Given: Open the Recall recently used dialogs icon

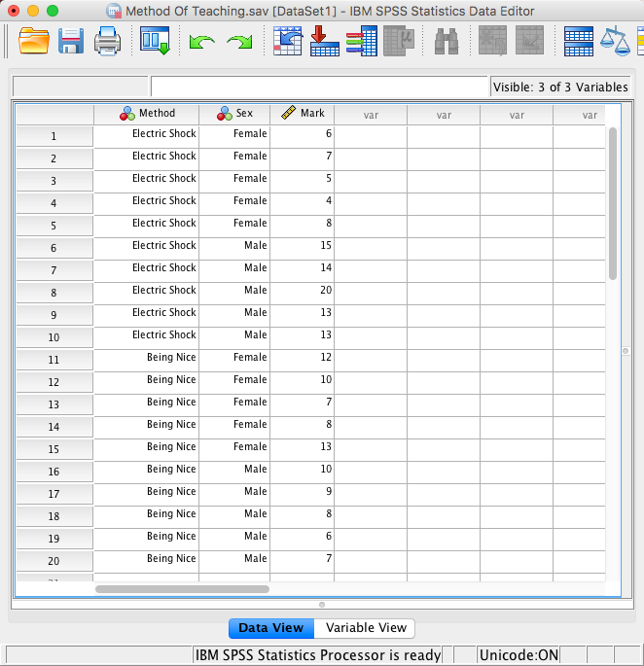Looking at the screenshot, I should pyautogui.click(x=155, y=41).
